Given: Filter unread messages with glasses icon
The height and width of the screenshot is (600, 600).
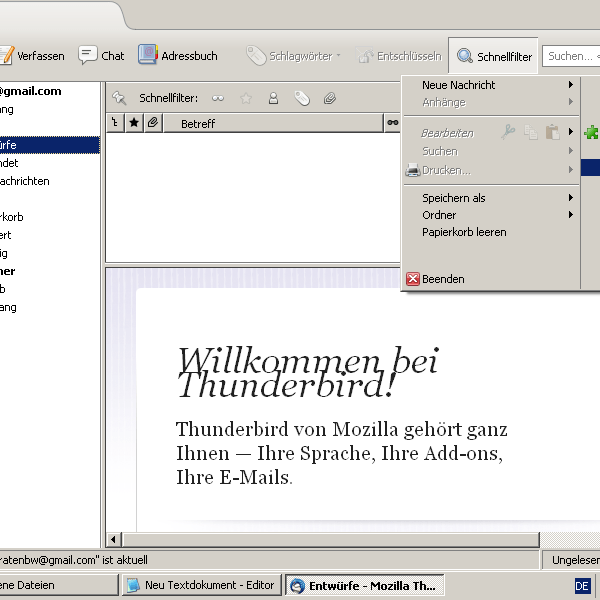Looking at the screenshot, I should [218, 99].
